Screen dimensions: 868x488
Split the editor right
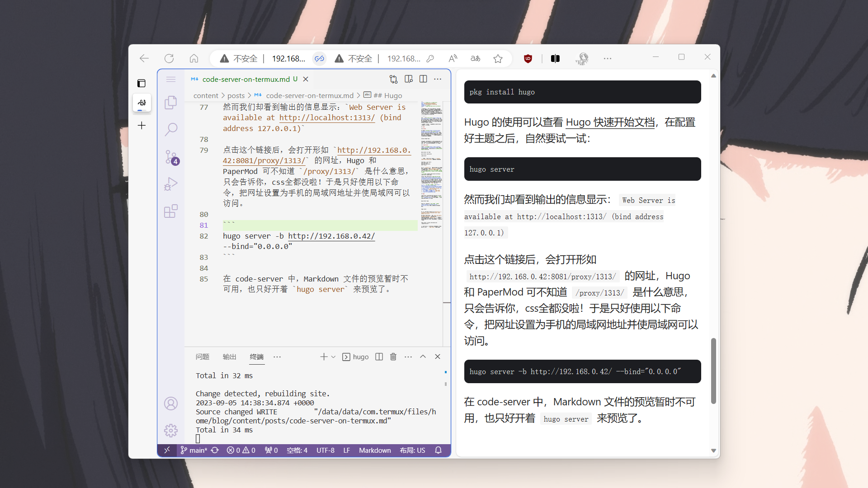[x=423, y=79]
